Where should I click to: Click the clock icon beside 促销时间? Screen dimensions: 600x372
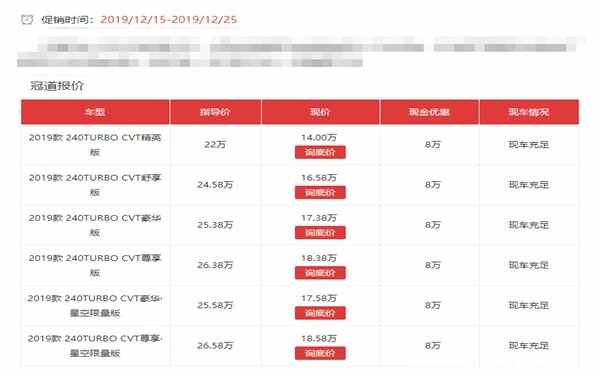tap(27, 19)
